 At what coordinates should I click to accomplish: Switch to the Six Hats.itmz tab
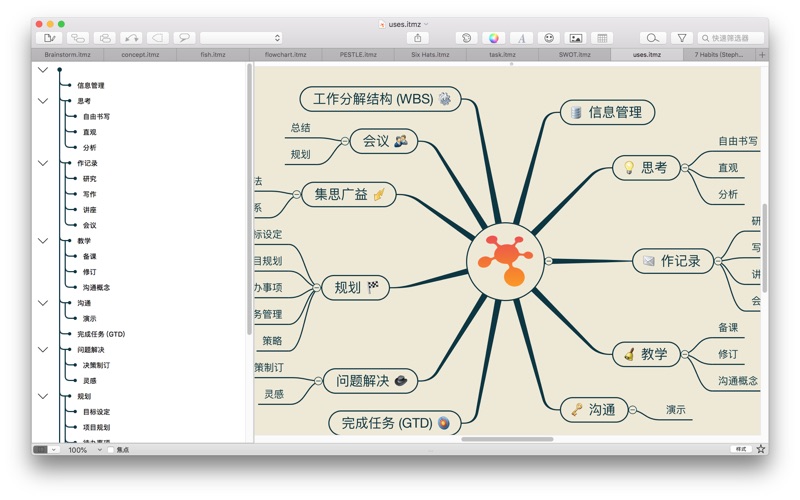(430, 54)
